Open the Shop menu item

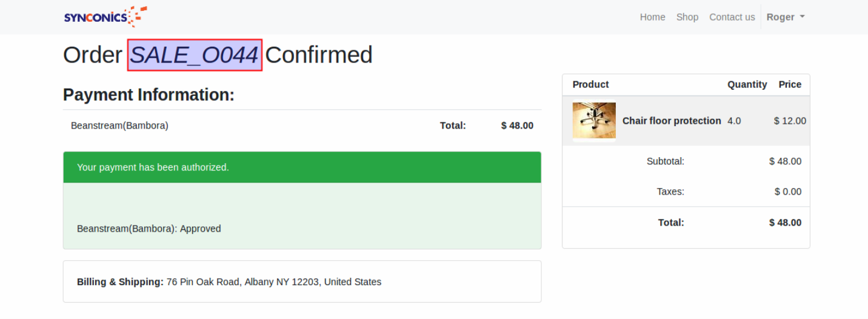point(687,17)
